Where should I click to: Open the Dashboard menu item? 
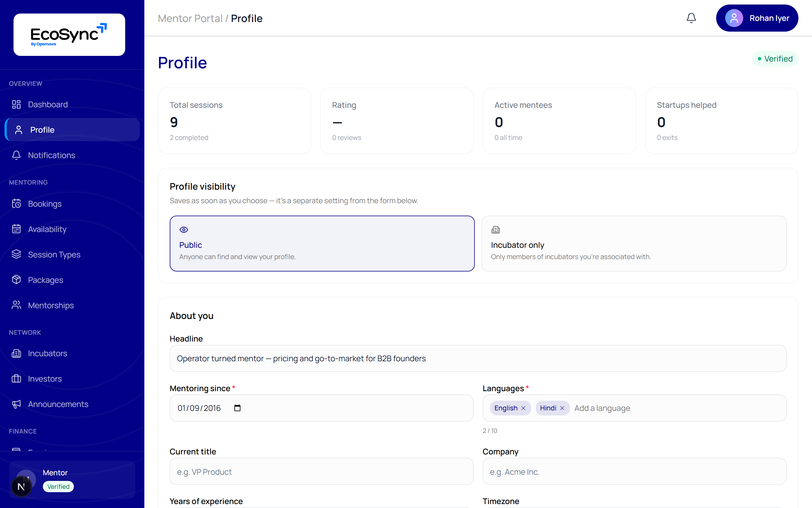pyautogui.click(x=72, y=104)
